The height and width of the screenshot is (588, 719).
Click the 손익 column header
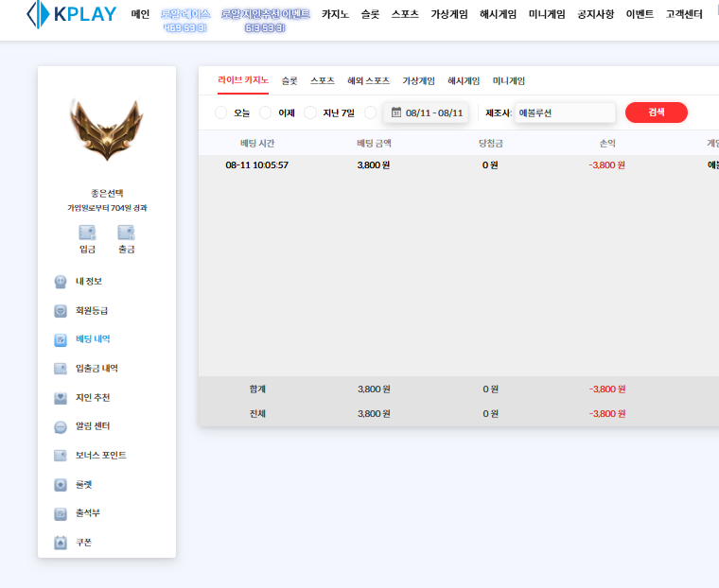607,144
